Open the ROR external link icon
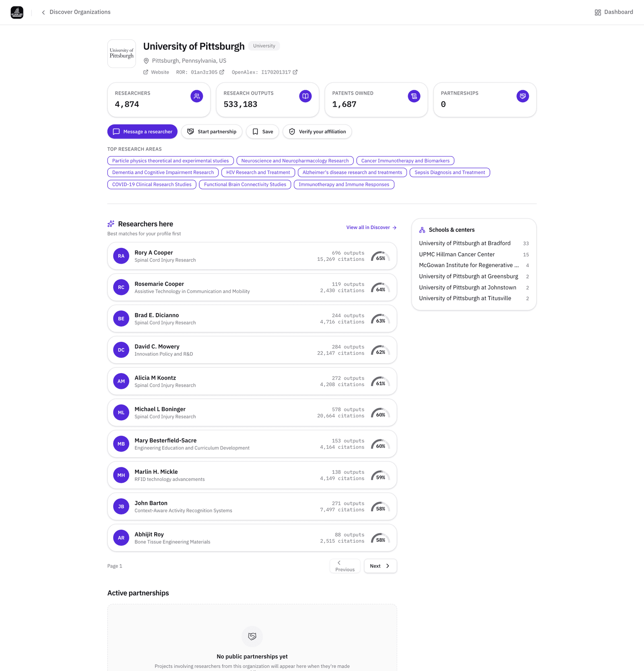 click(222, 72)
